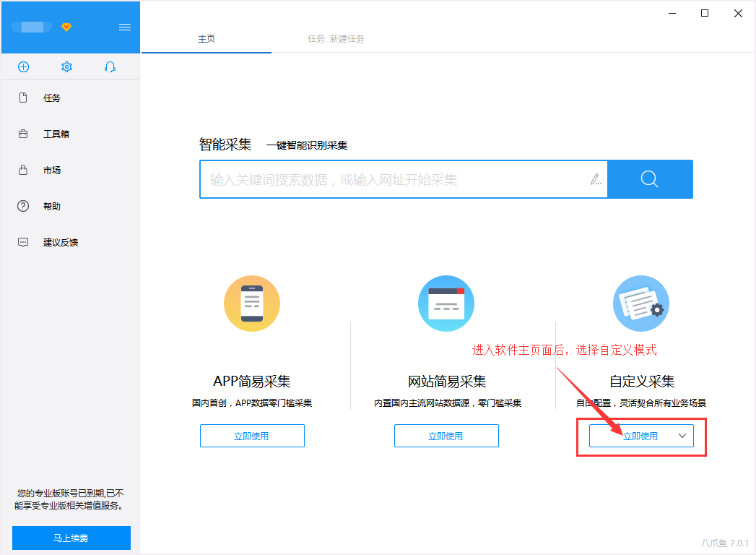Click the blue magnifier search button
756x555 pixels.
point(650,179)
